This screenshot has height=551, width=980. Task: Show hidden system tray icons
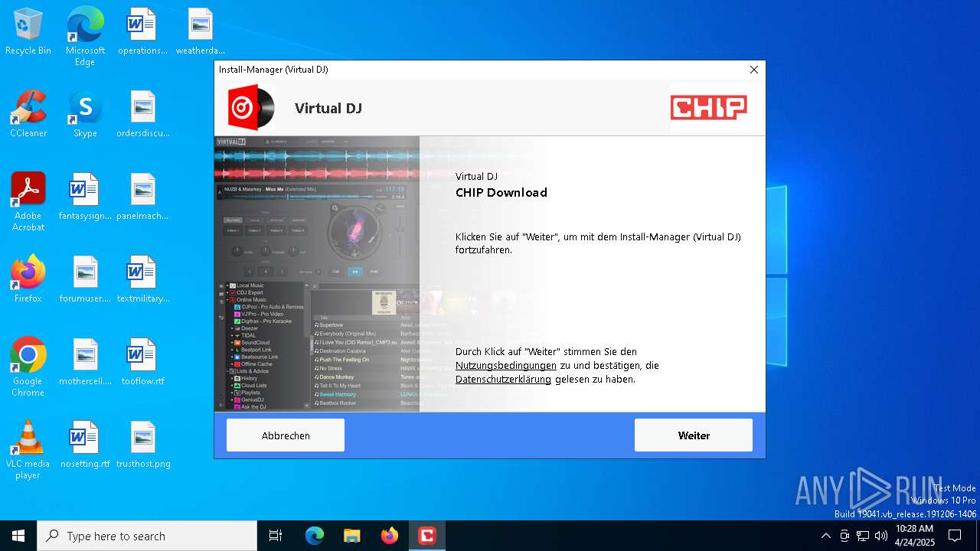825,536
